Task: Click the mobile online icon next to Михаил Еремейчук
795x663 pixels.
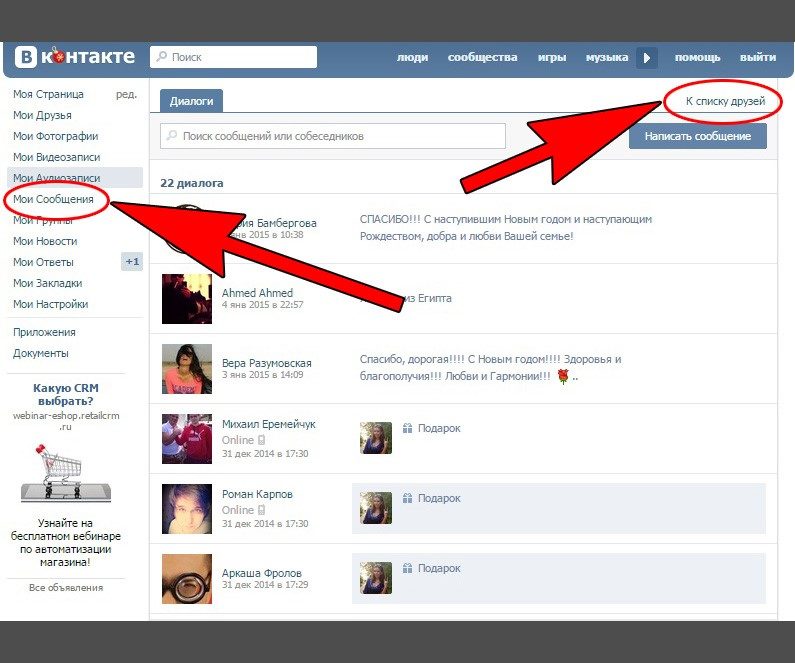Action: click(x=262, y=440)
